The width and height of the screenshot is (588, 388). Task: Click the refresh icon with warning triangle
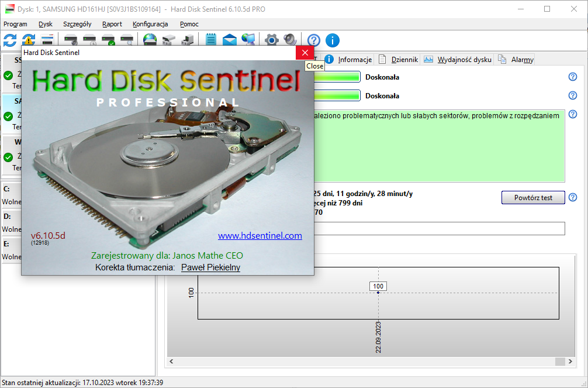[x=29, y=40]
